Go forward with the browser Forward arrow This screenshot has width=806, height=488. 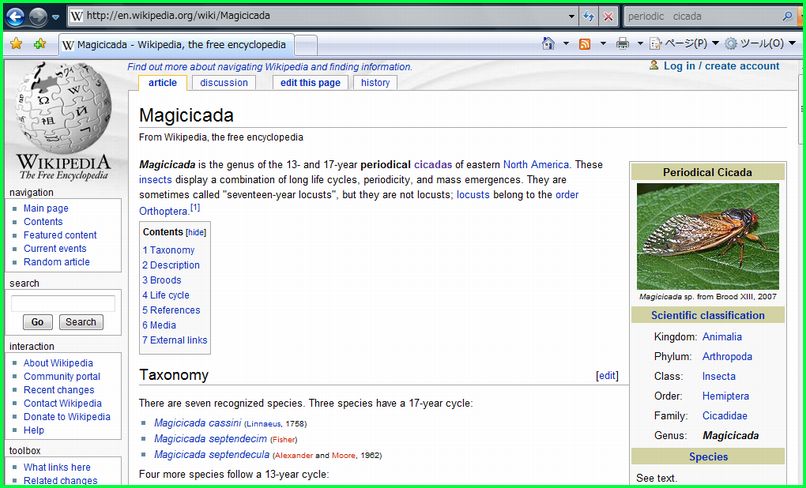point(38,17)
